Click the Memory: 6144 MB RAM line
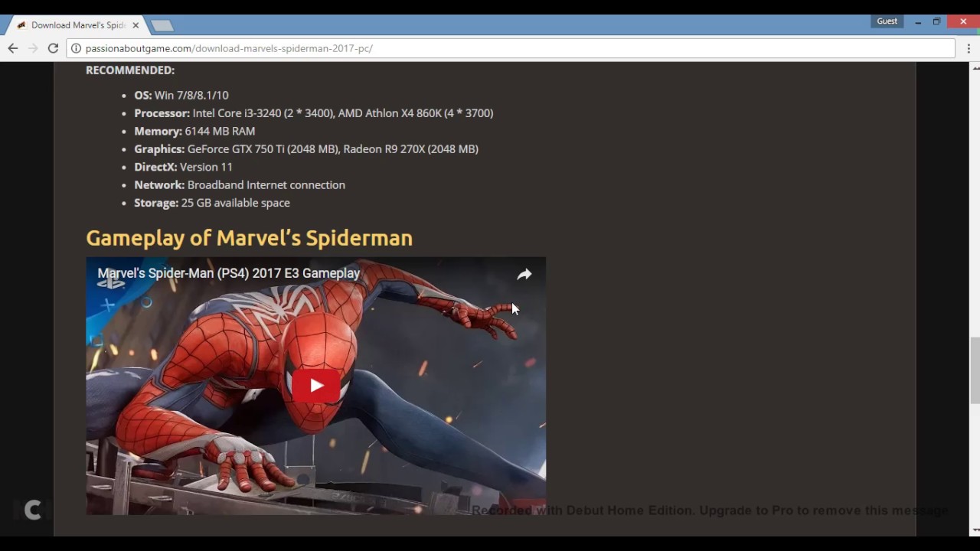Image resolution: width=980 pixels, height=551 pixels. pyautogui.click(x=194, y=131)
